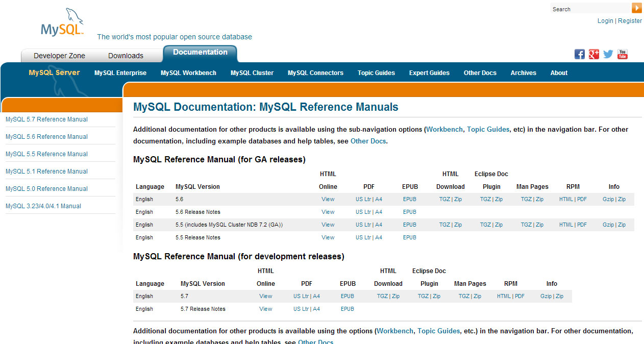Download HTML Zip for version 5.7
The image size is (644, 344).
point(396,296)
